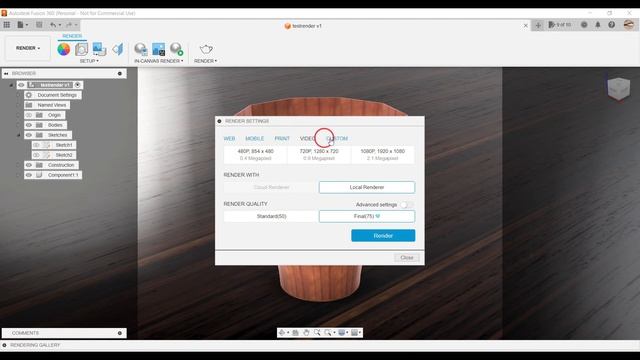The image size is (640, 360).
Task: Collapse the Sketches tree node
Action: click(18, 135)
